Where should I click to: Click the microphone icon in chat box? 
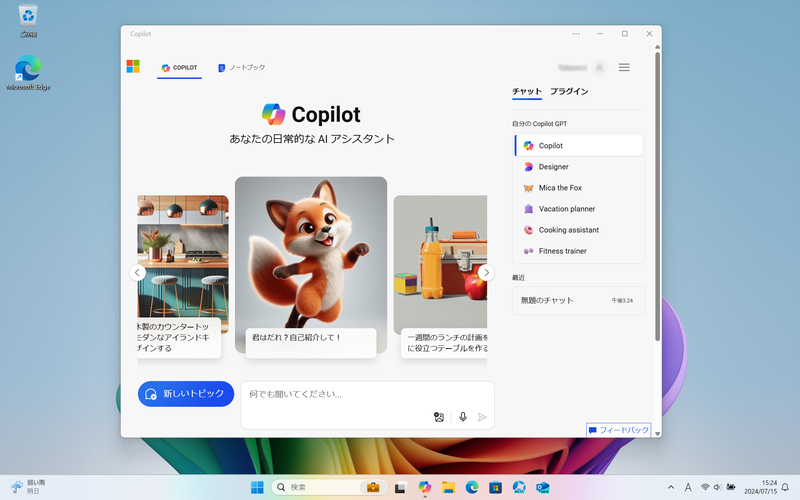(x=463, y=417)
